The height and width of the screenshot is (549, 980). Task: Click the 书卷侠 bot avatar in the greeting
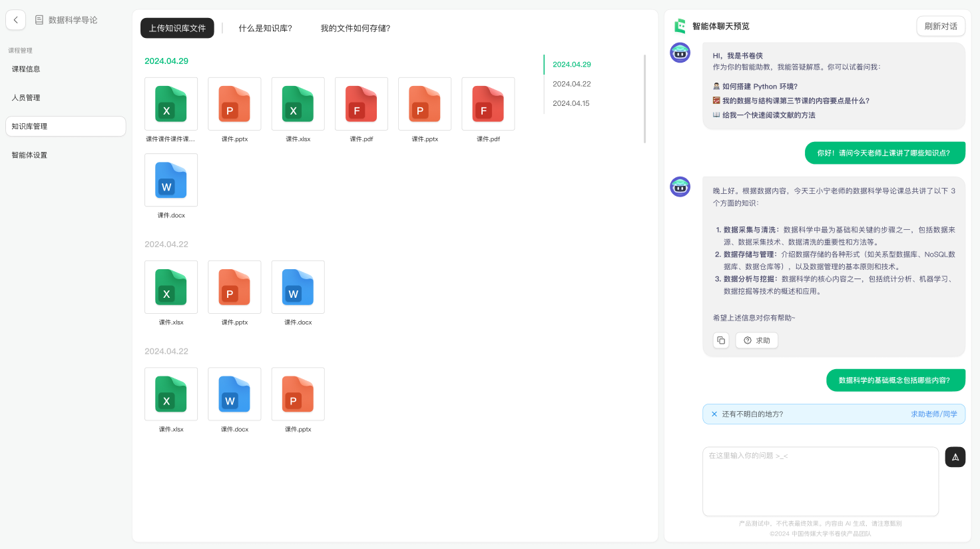(680, 53)
